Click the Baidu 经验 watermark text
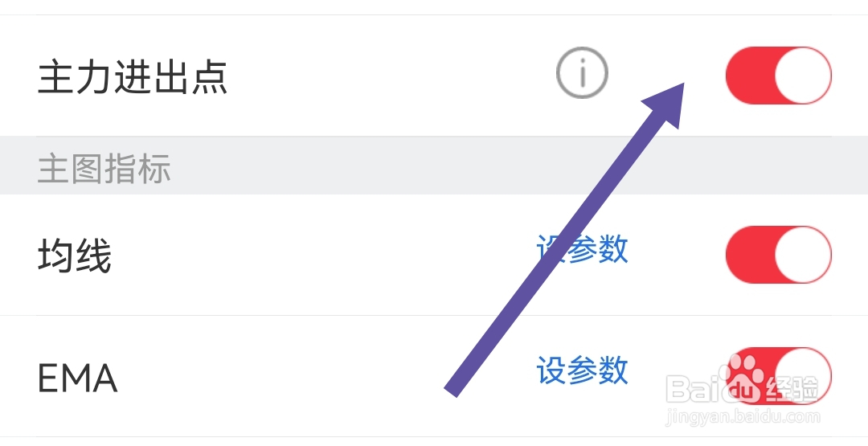Viewport: 868px width, 446px height. 791,389
